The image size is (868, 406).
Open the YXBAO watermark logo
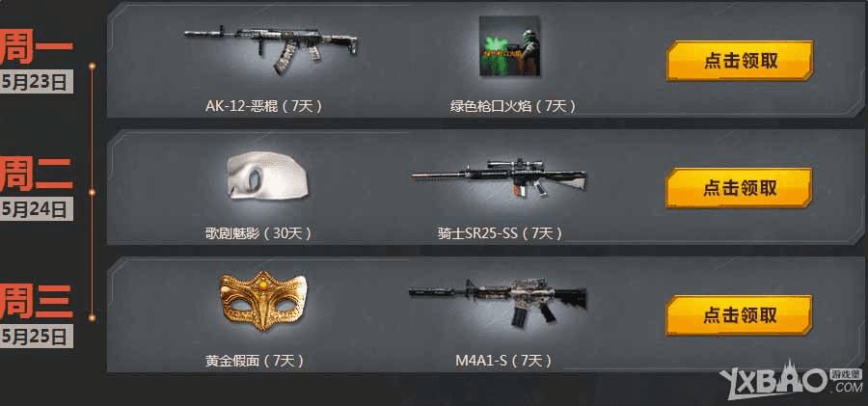791,381
